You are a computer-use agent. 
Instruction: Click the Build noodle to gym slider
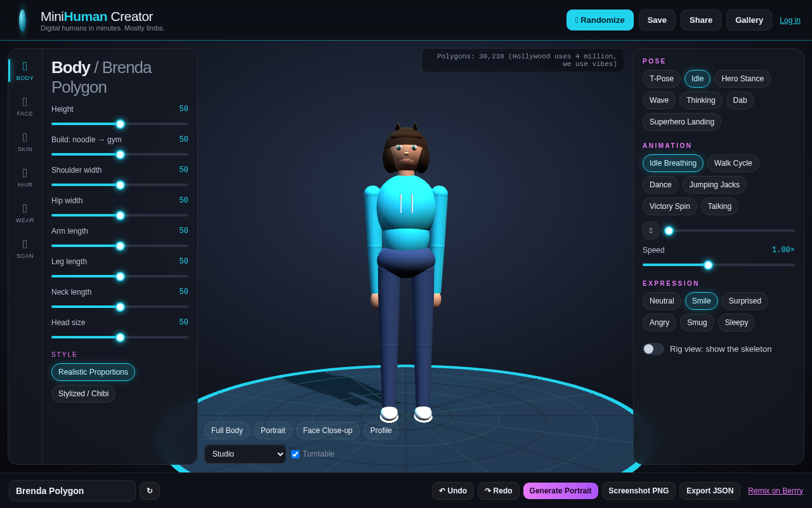[x=120, y=154]
